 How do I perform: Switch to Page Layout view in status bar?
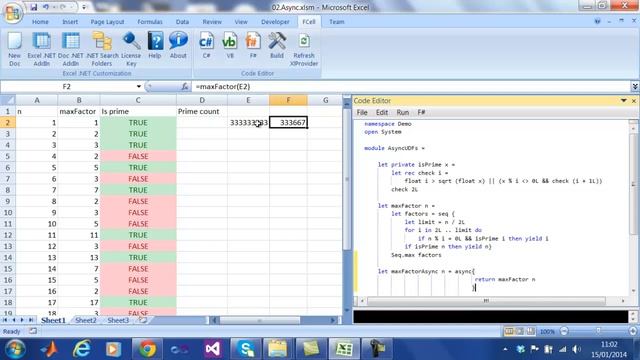[x=520, y=331]
